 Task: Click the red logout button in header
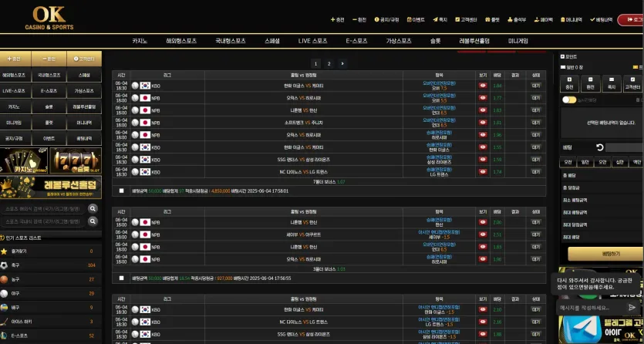coord(631,20)
